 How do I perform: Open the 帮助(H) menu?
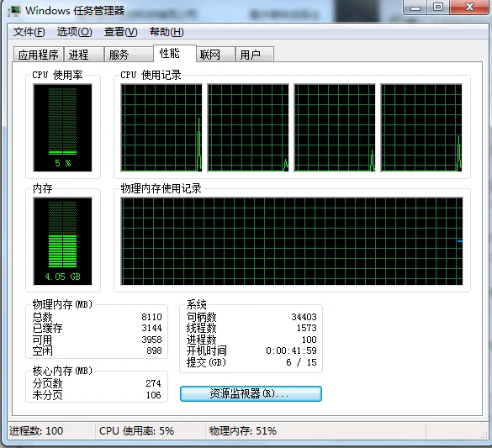click(x=167, y=32)
